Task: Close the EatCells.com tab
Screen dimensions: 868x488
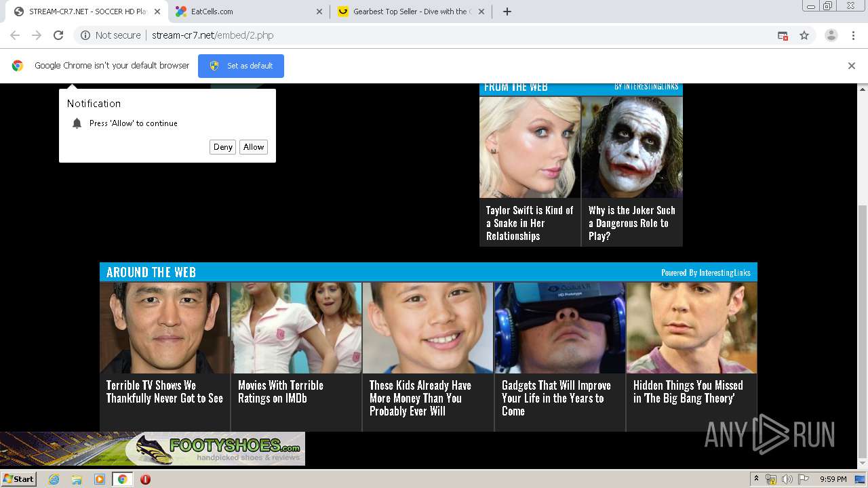Action: point(320,12)
